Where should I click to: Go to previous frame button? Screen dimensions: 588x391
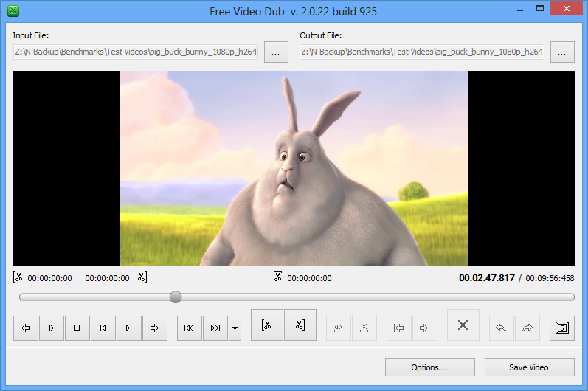[x=103, y=328]
